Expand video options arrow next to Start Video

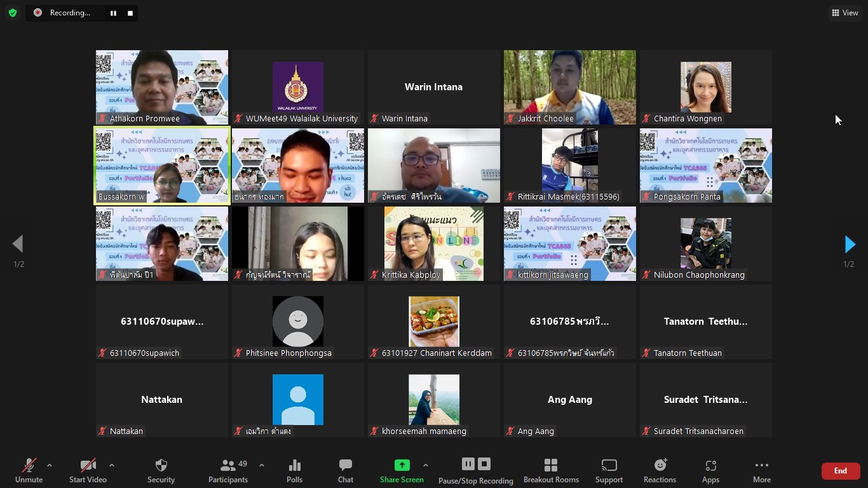(x=112, y=465)
